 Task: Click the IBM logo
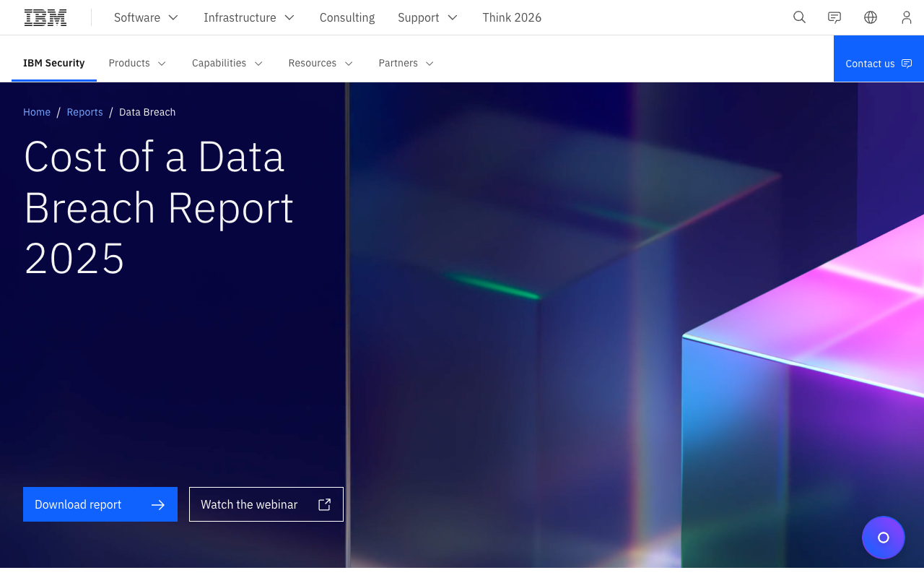point(45,17)
